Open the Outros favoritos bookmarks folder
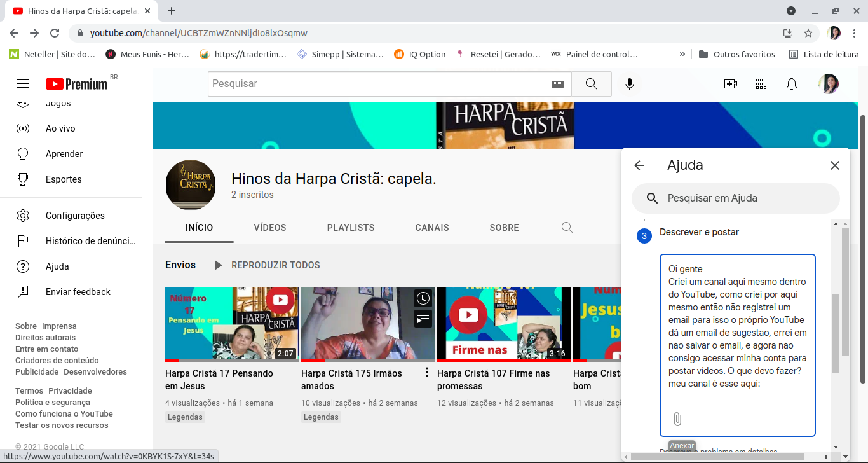 [736, 55]
